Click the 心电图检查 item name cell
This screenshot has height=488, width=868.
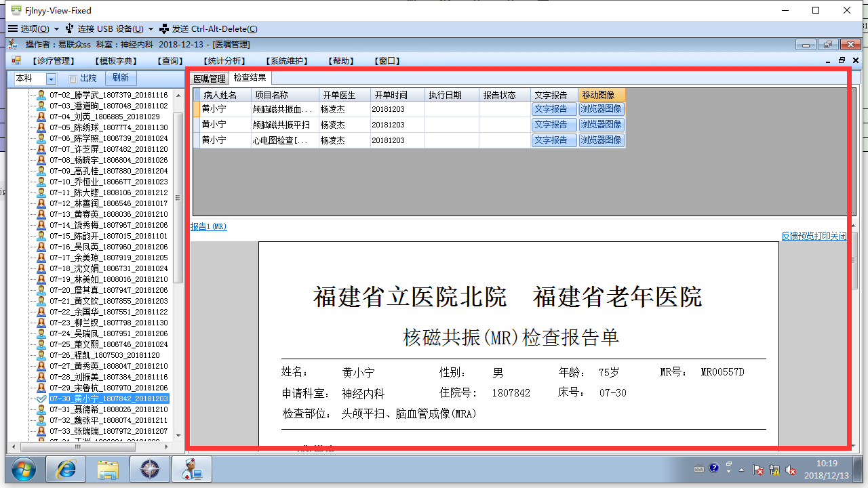pos(284,140)
